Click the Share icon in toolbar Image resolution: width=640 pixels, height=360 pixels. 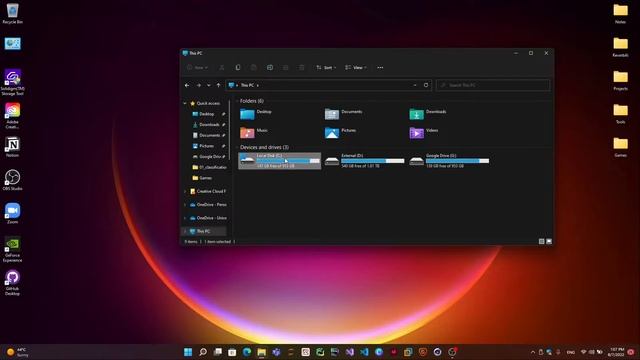[x=286, y=68]
